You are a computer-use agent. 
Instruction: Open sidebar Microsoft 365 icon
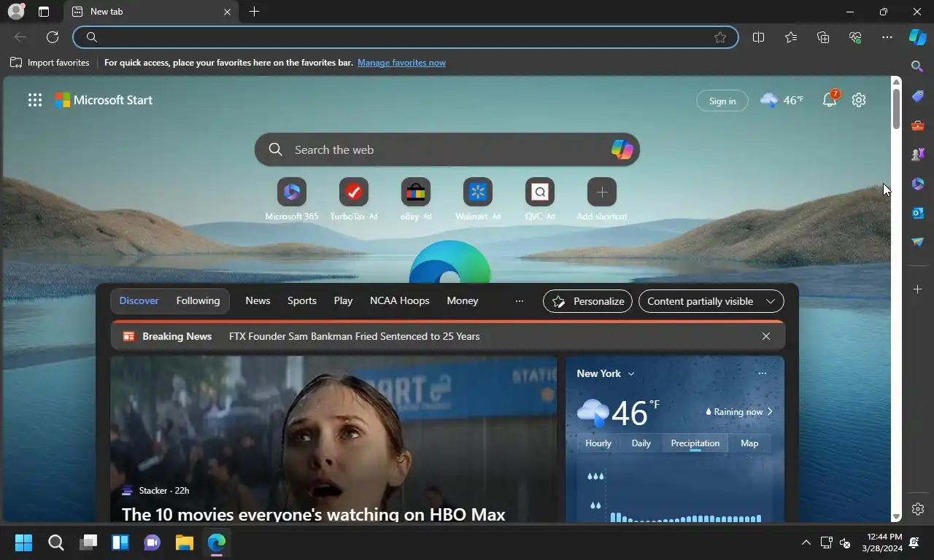point(918,184)
